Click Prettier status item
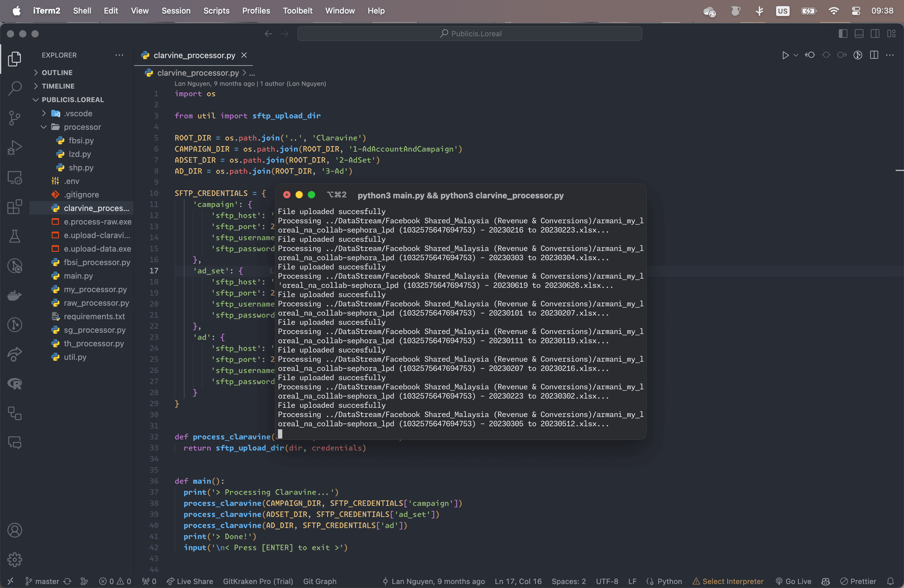Viewport: 904px width, 588px height. coord(858,581)
